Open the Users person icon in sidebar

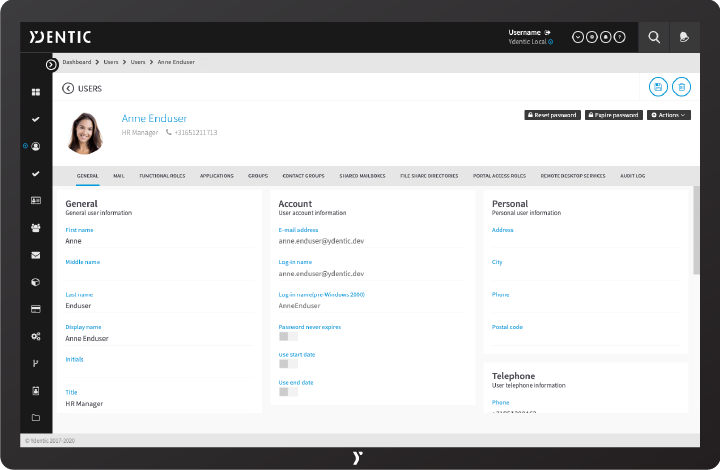(36, 146)
